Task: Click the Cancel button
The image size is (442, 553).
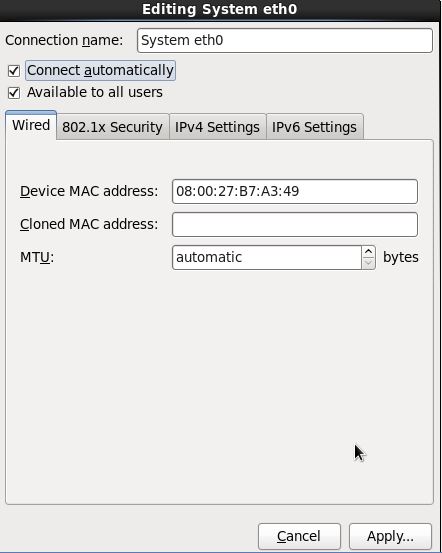Action: 299,536
